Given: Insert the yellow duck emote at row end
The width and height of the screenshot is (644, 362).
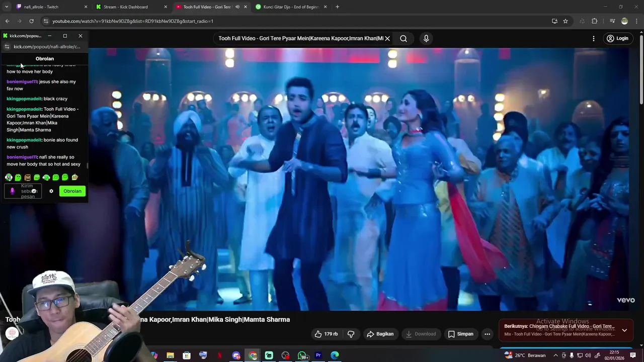Looking at the screenshot, I should pos(74,177).
